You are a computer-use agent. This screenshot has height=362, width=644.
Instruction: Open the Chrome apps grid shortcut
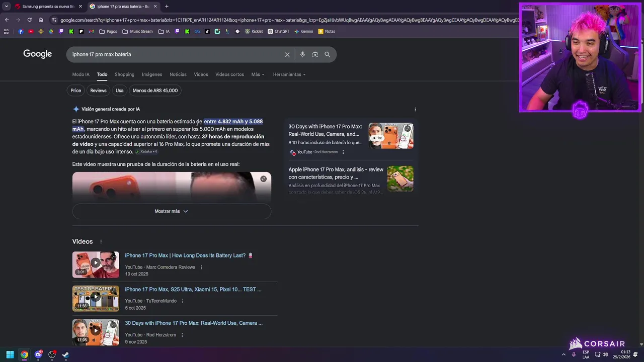pos(6,31)
